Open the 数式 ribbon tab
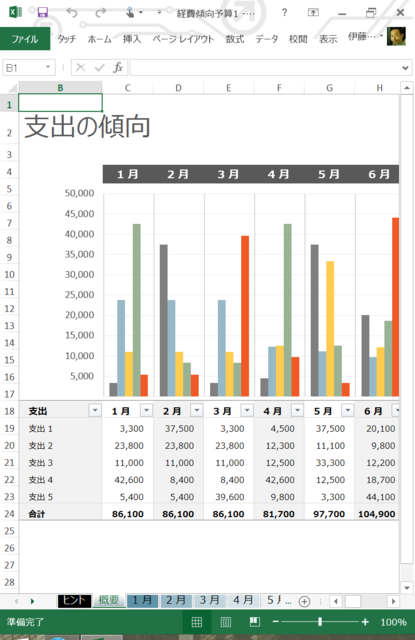 pos(235,39)
